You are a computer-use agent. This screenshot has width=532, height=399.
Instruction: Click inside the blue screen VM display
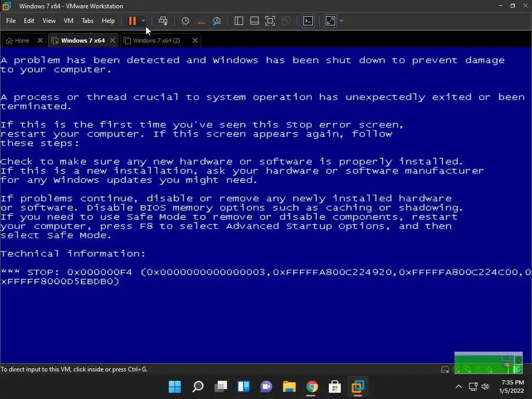coord(265,205)
